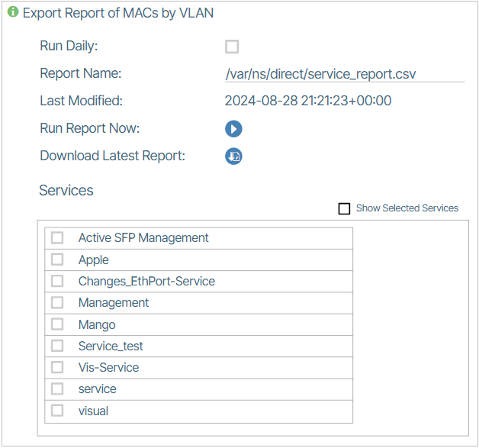Enable the Run Daily checkbox
Screen dimensions: 479x448
coord(232,47)
